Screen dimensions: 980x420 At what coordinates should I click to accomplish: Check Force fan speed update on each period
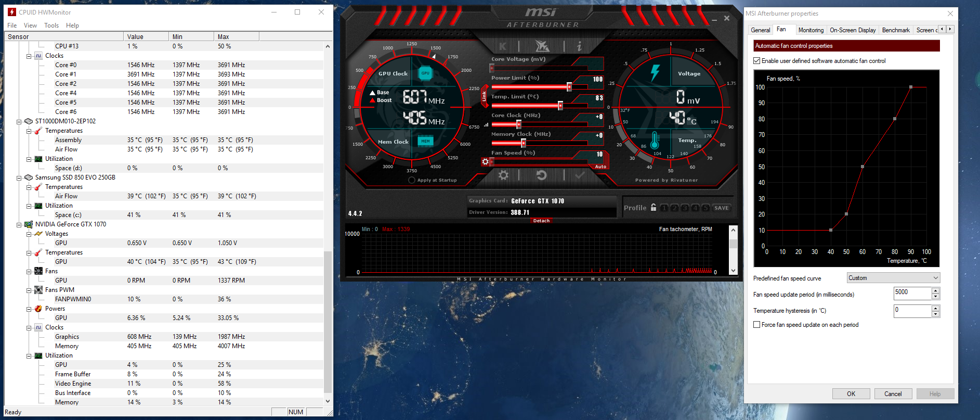757,325
